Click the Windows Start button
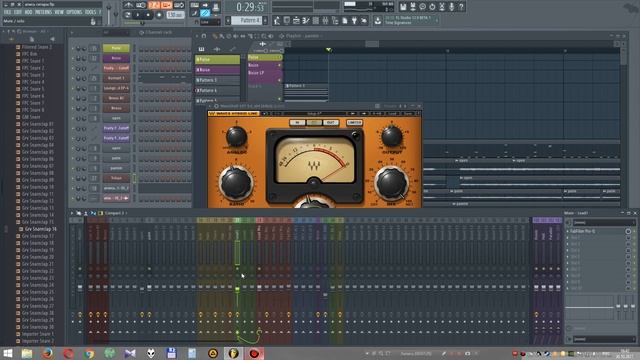 point(8,353)
